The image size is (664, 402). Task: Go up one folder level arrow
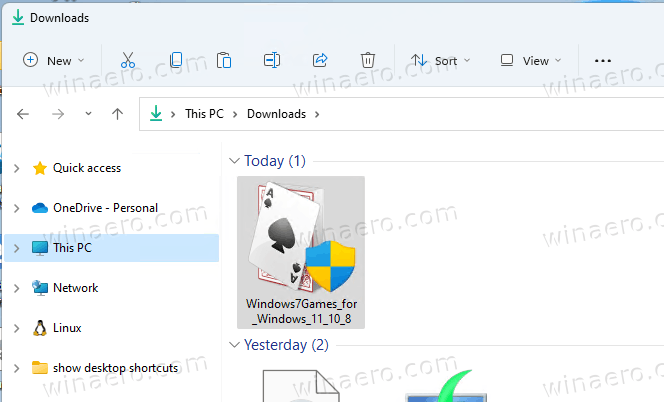117,114
